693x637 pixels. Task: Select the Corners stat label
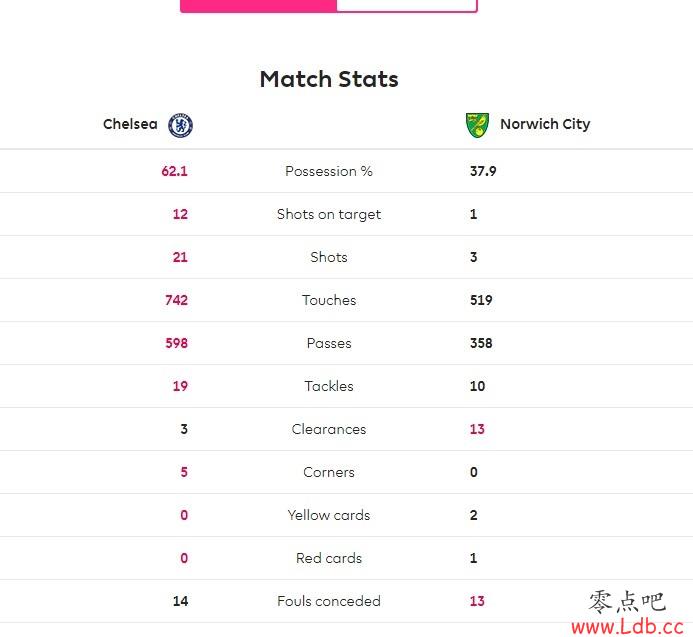329,472
